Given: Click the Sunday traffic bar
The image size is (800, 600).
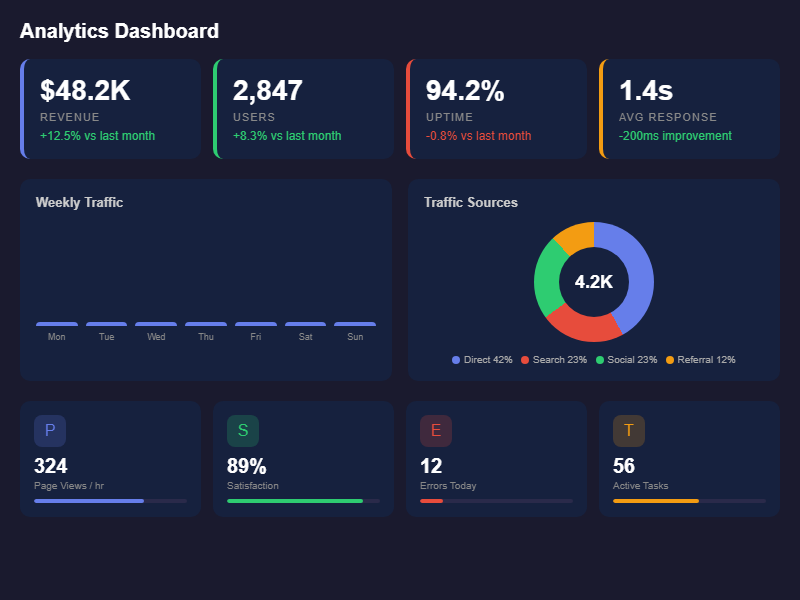Looking at the screenshot, I should (x=355, y=324).
